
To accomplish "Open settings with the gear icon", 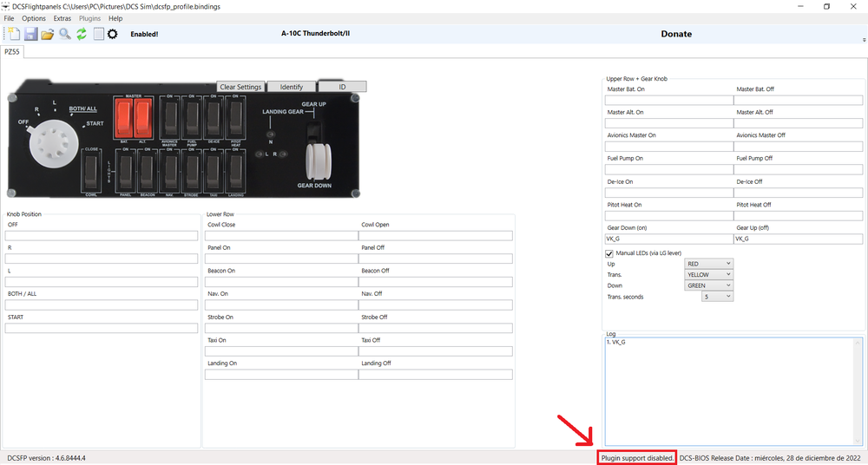I will coord(112,34).
